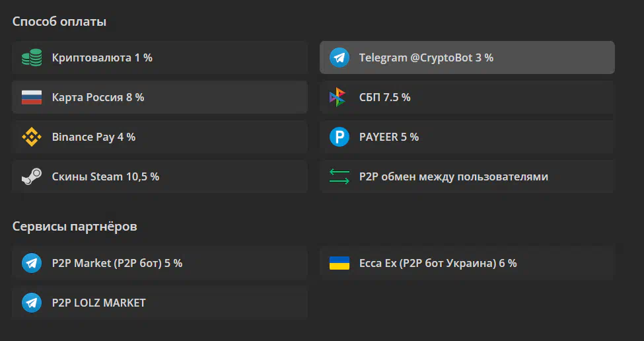Click the green coins cryptocurrency icon
Image resolution: width=644 pixels, height=341 pixels.
click(x=32, y=57)
